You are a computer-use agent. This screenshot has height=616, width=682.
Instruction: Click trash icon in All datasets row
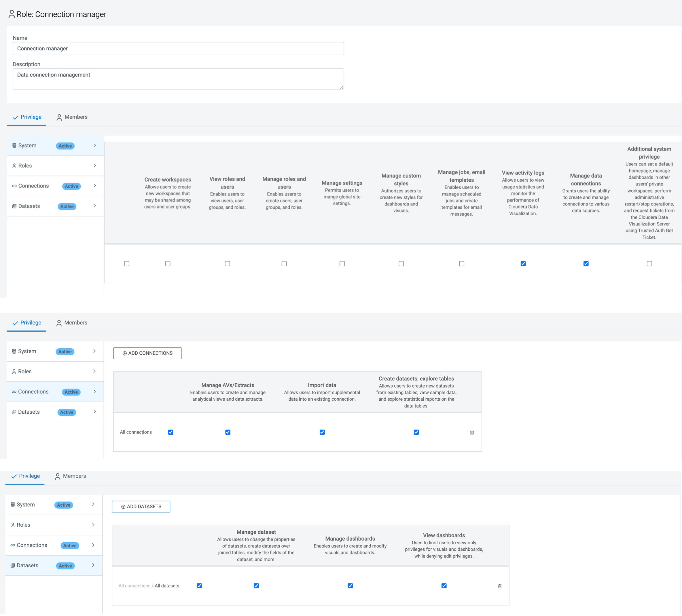[500, 586]
